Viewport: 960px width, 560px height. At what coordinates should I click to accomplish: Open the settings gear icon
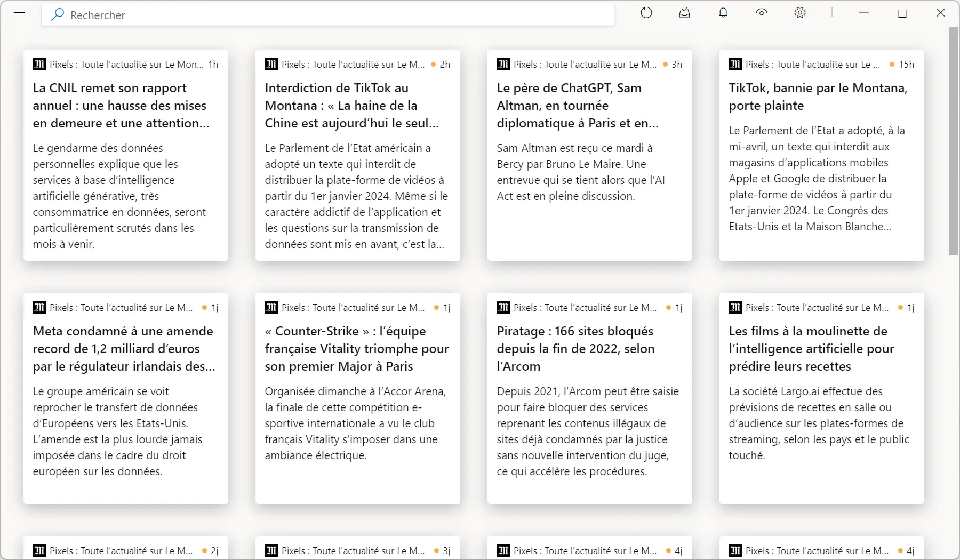[800, 13]
